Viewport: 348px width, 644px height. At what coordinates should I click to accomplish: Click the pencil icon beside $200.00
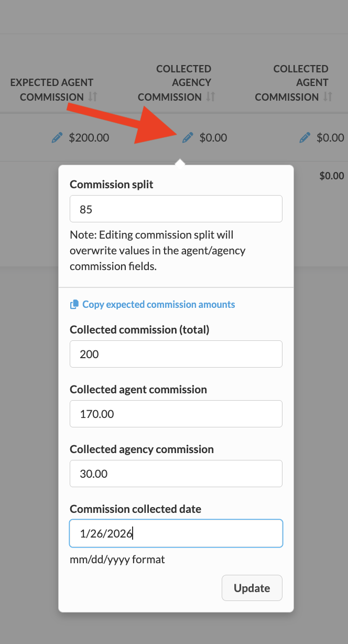(x=57, y=138)
